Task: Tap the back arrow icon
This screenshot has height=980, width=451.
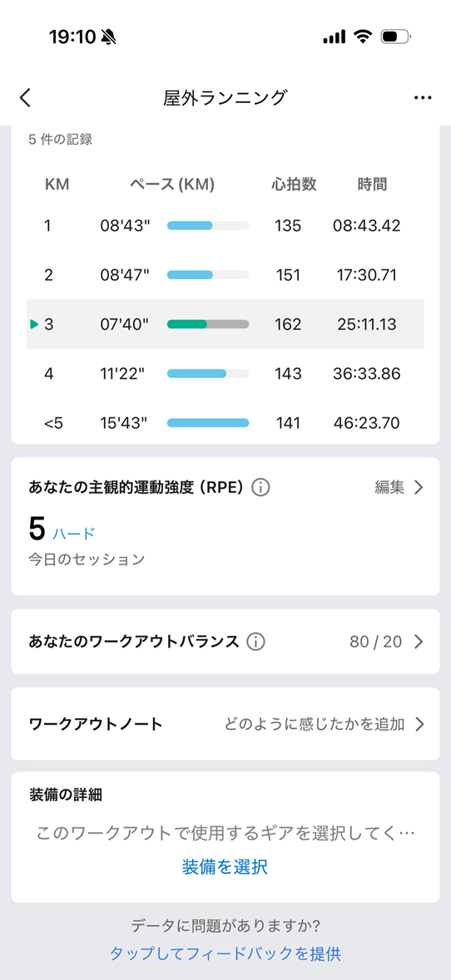Action: tap(25, 98)
